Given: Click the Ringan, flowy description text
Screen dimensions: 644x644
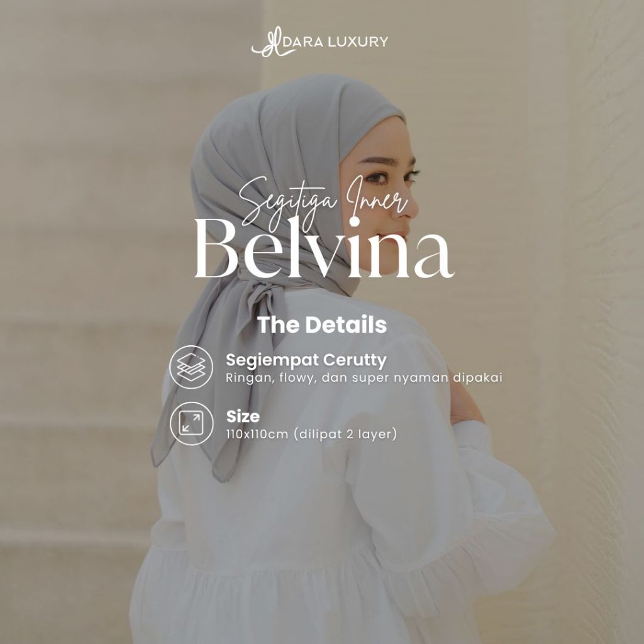Looking at the screenshot, I should (x=364, y=377).
